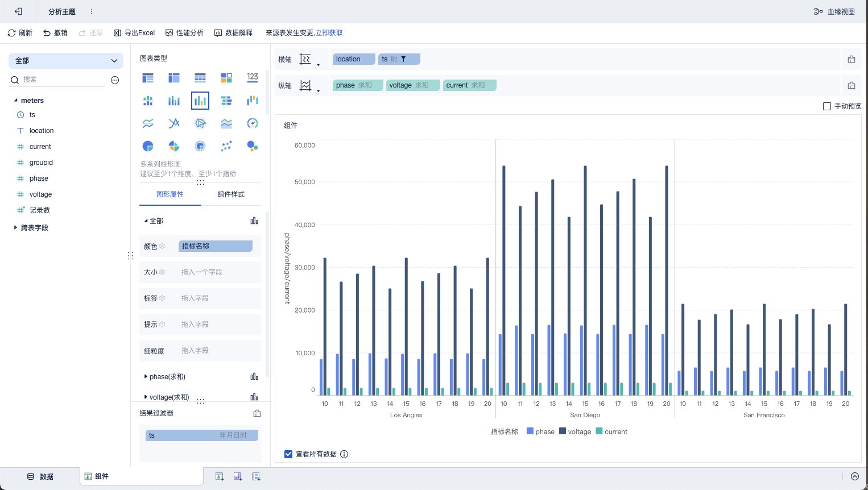Viewport: 868px width, 490px height.
Task: Switch to the 数据 tab at bottom
Action: click(x=40, y=476)
